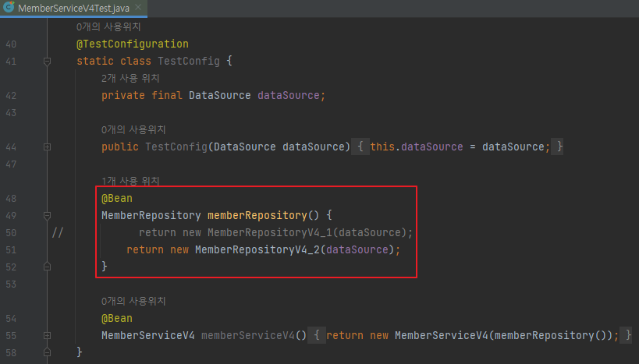Click memberRepository() call on line 55
Screen dimensions: 639x364
tap(550, 335)
